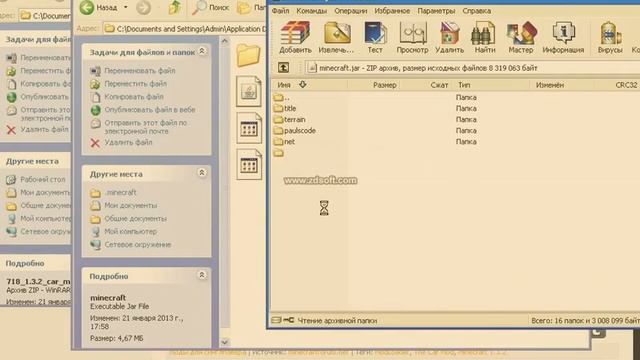Select the parent '..' folder row
Image resolution: width=640 pixels, height=360 pixels.
(x=282, y=98)
